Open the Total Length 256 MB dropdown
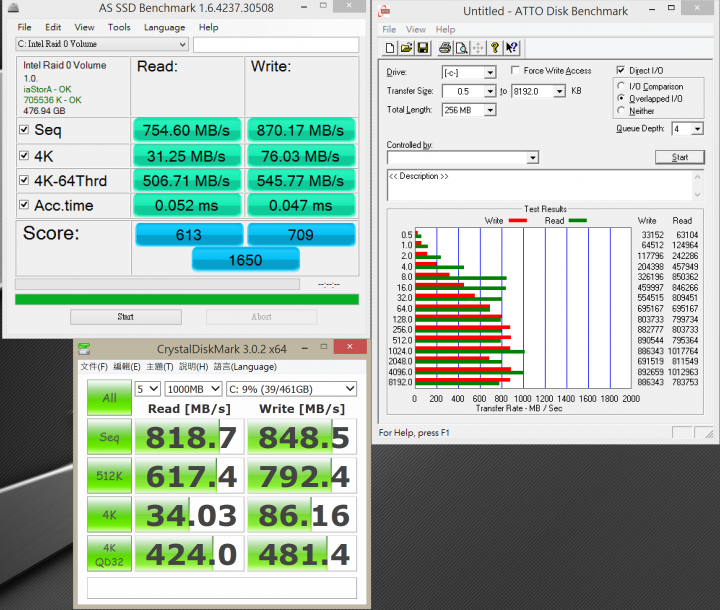This screenshot has width=720, height=610. pyautogui.click(x=490, y=110)
